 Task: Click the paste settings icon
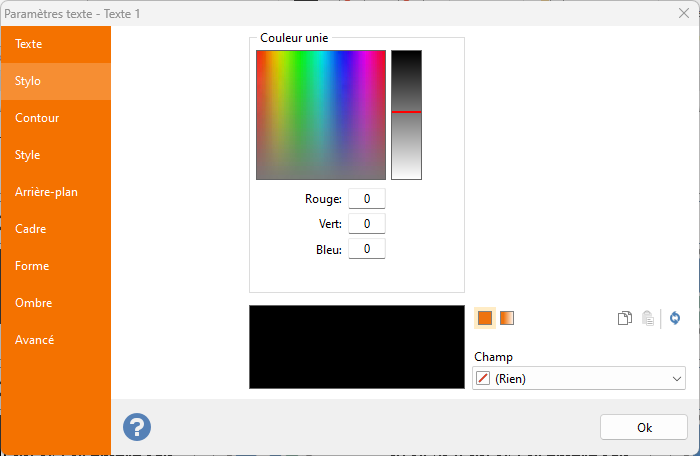648,318
